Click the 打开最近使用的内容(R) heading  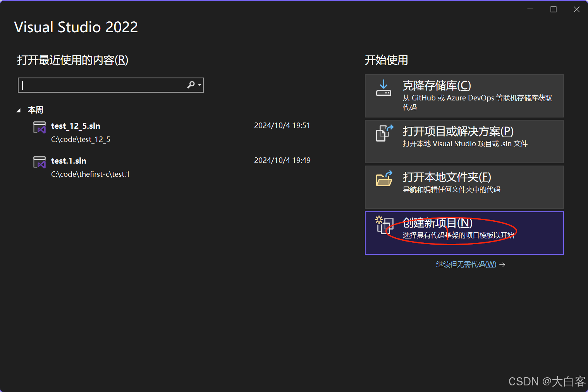tap(72, 60)
